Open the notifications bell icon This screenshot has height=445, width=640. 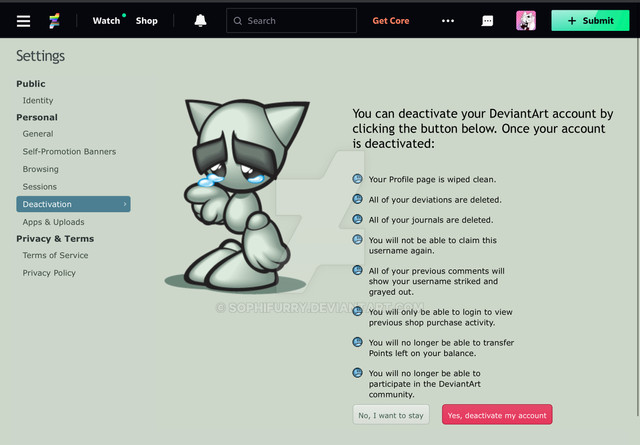[x=200, y=20]
